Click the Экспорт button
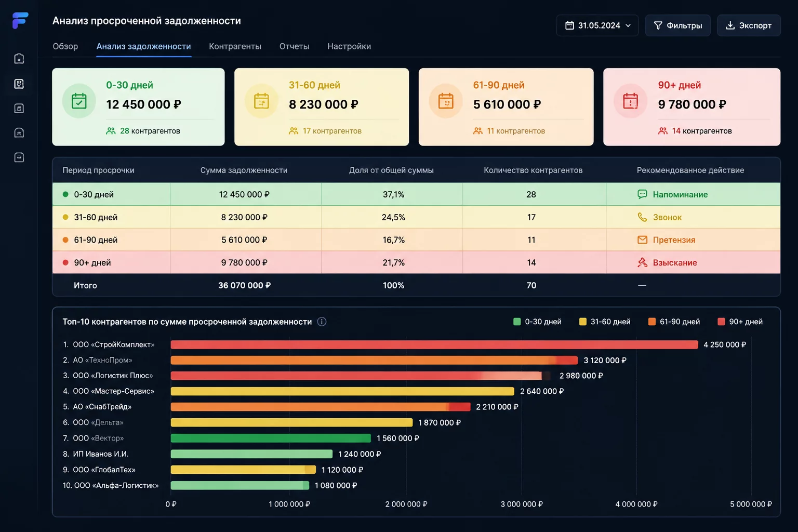The image size is (798, 532). (749, 25)
